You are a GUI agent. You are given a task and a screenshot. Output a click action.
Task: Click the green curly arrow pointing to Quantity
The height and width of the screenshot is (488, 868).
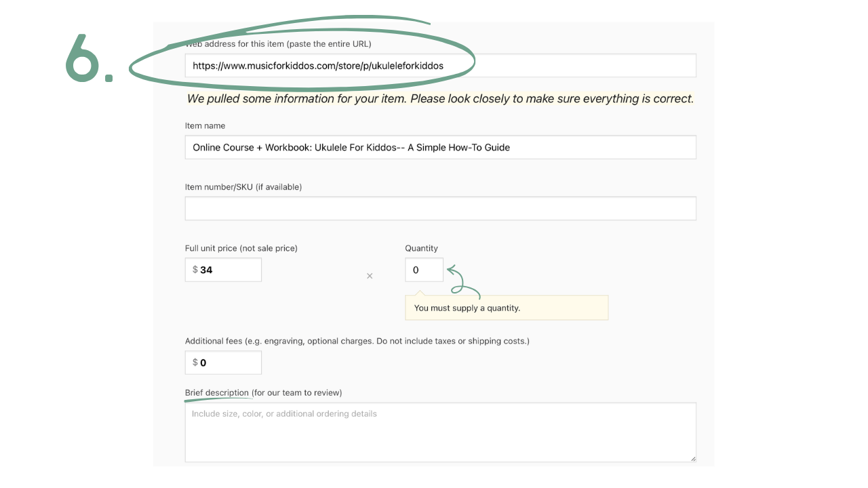click(x=464, y=281)
